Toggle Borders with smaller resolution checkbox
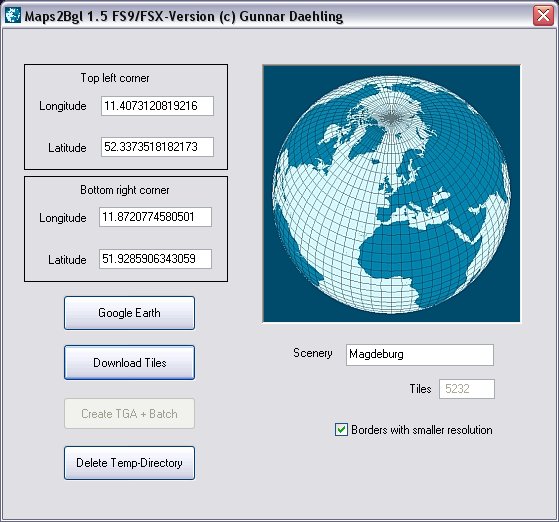The width and height of the screenshot is (559, 522). (x=341, y=429)
